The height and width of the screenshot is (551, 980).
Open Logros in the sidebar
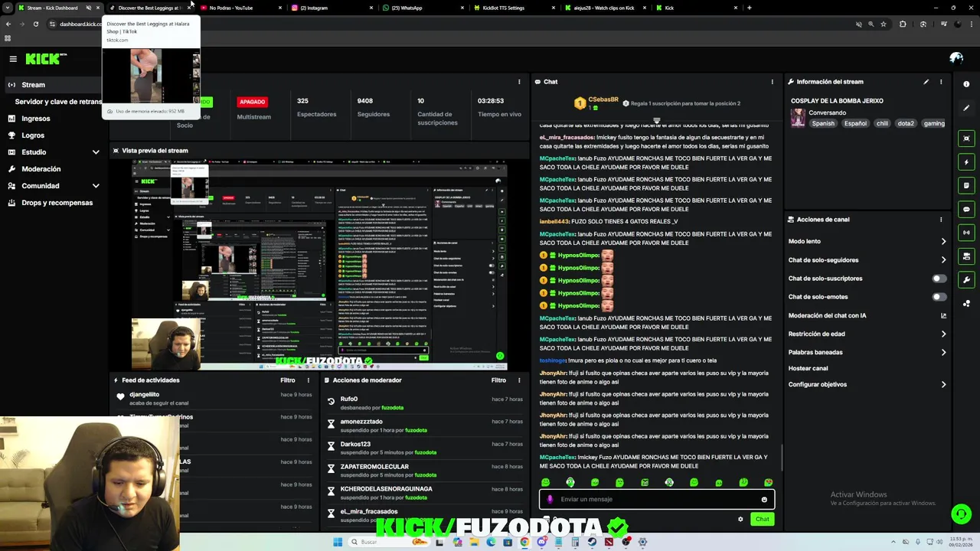33,135
